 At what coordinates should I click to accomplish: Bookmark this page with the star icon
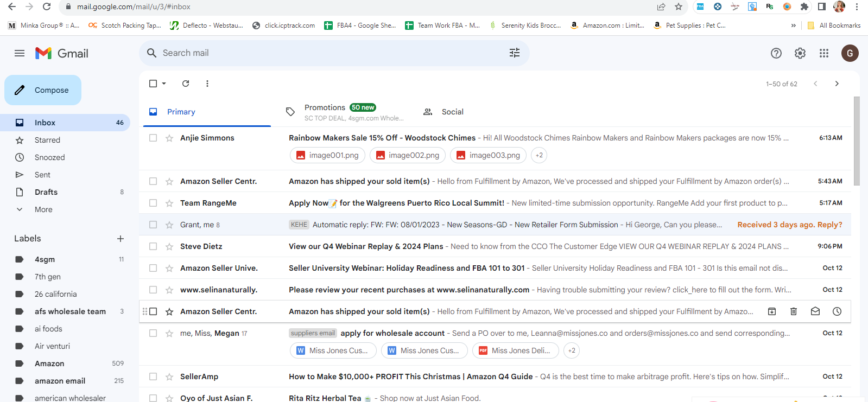(x=679, y=7)
